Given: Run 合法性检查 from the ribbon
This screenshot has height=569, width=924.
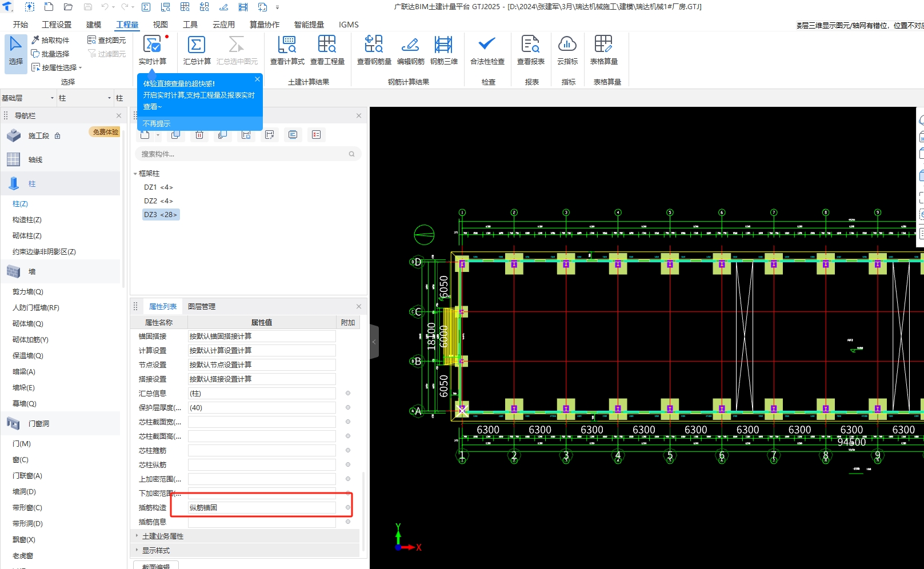Looking at the screenshot, I should coord(487,50).
